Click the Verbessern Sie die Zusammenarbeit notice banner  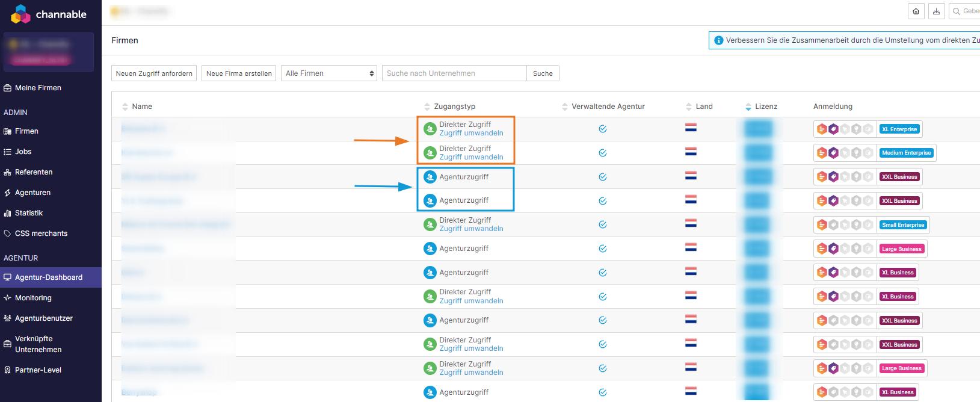[x=845, y=40]
